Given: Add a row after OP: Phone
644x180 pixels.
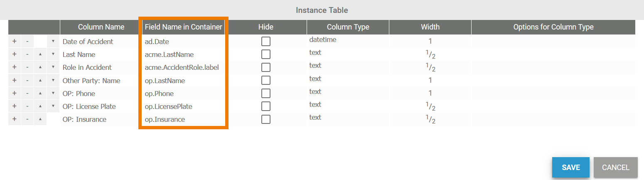Looking at the screenshot, I should click(14, 94).
